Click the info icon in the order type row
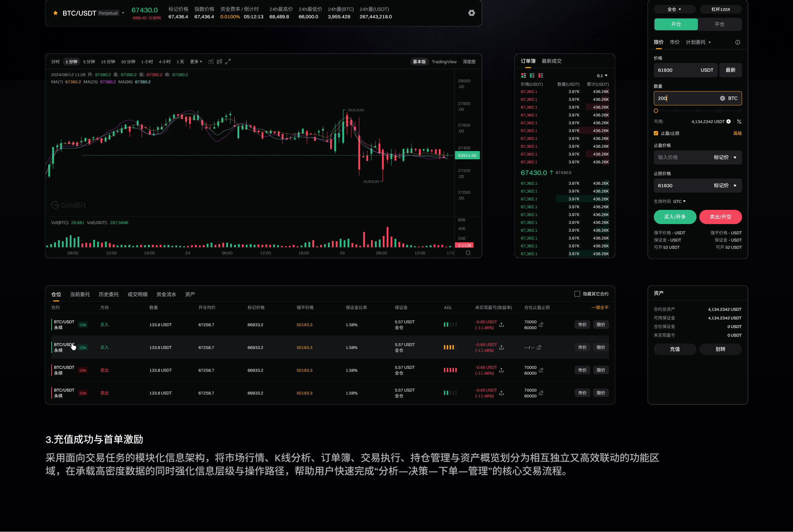Viewport: 793px width, 532px height. 738,42
